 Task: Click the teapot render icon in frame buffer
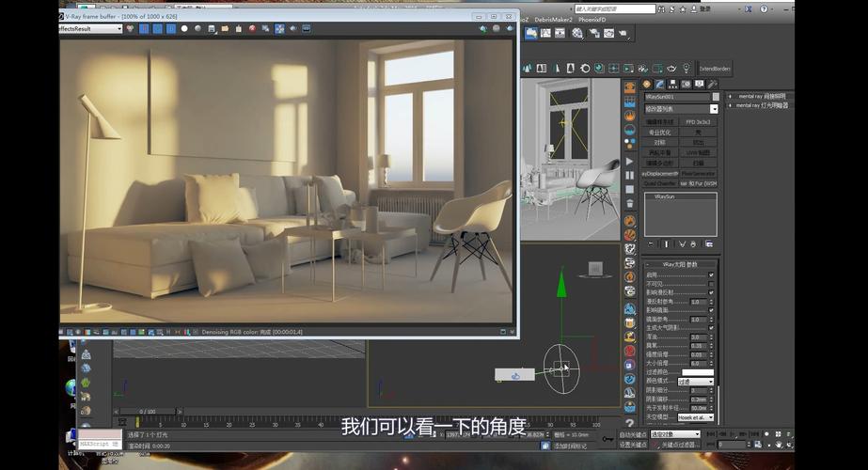[x=292, y=29]
